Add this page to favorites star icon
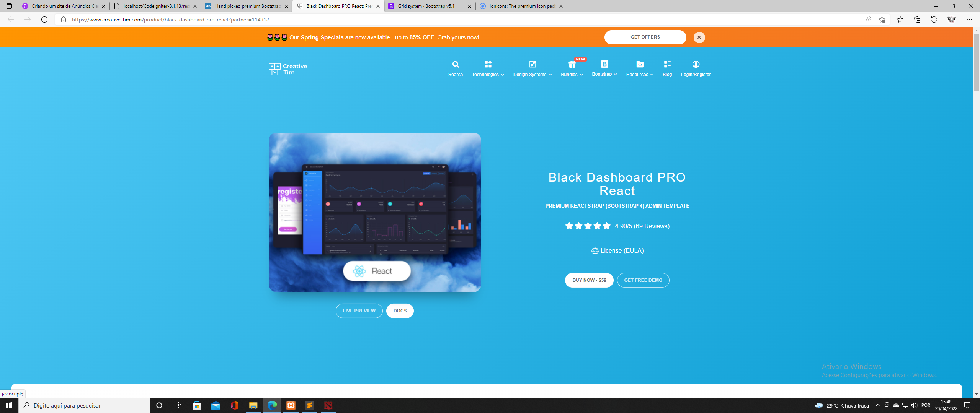 (882, 20)
